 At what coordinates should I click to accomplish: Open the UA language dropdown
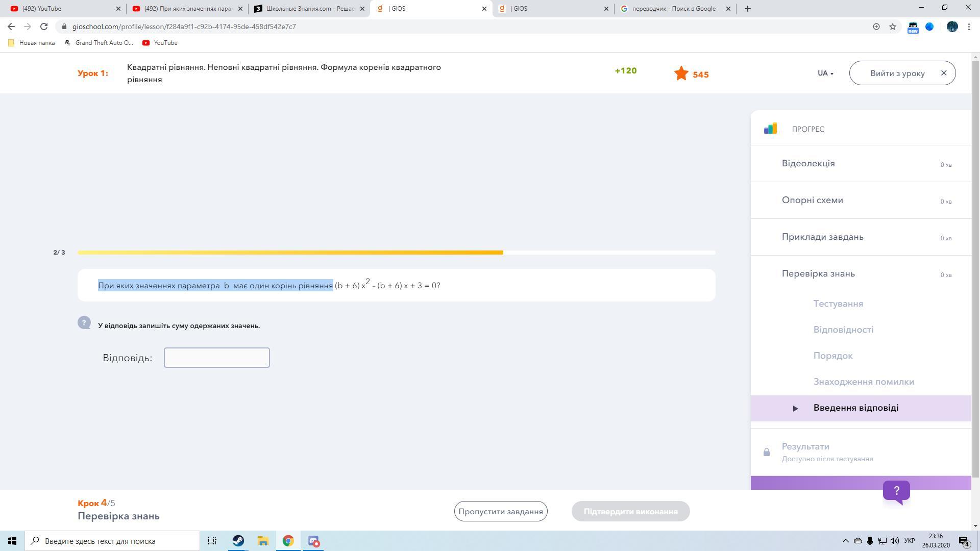point(825,73)
